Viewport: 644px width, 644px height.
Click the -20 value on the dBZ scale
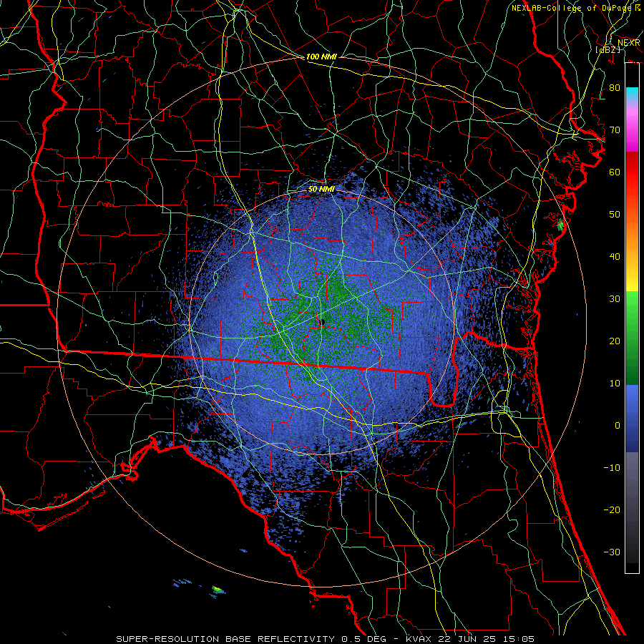point(612,509)
